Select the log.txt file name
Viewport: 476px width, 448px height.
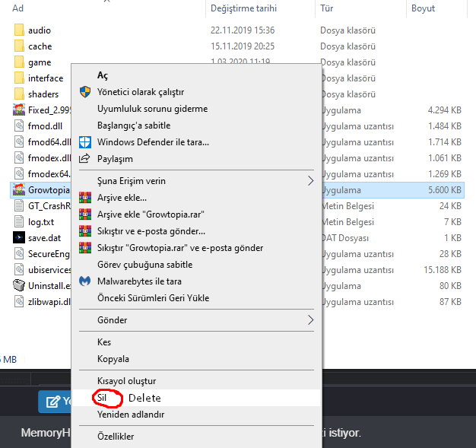41,222
